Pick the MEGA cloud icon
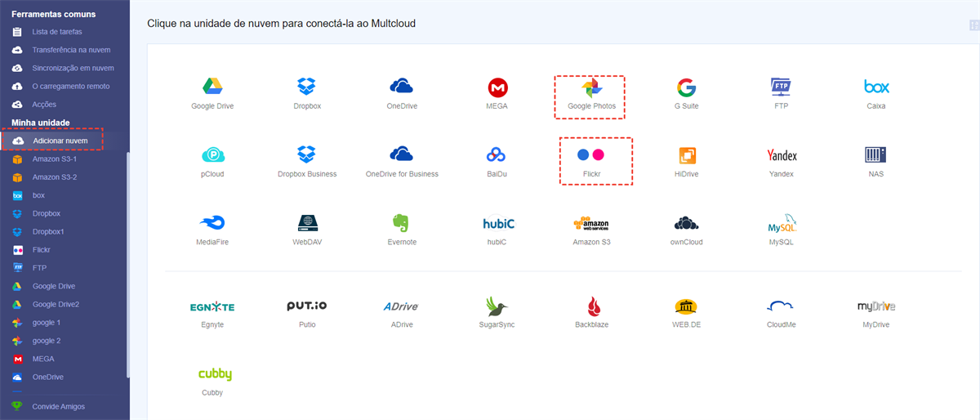Viewport: 980px width, 420px height. (498, 87)
